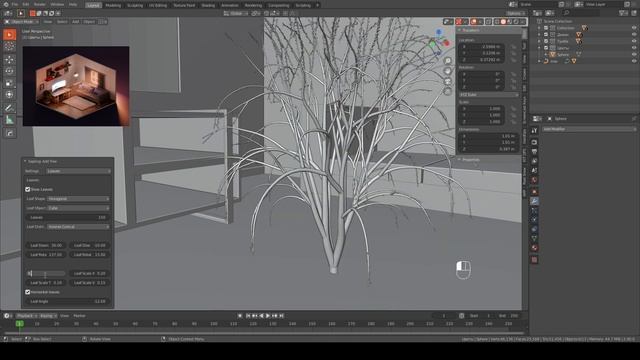Open the Leaf Shape Hexagonal dropdown

[78, 199]
